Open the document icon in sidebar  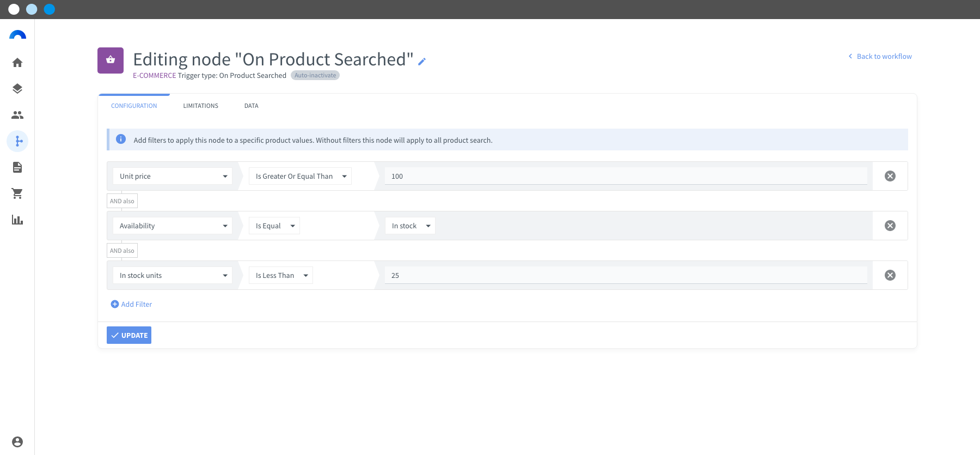17,167
